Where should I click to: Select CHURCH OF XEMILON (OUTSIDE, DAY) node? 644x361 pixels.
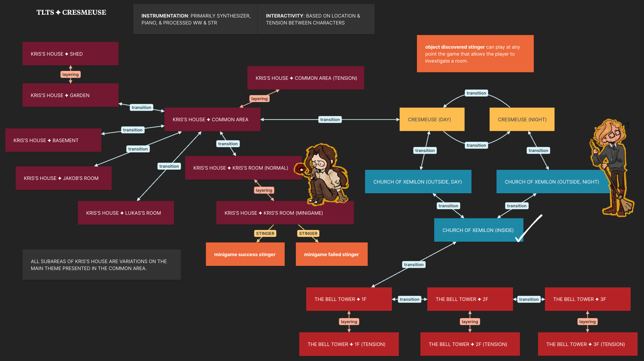click(418, 182)
